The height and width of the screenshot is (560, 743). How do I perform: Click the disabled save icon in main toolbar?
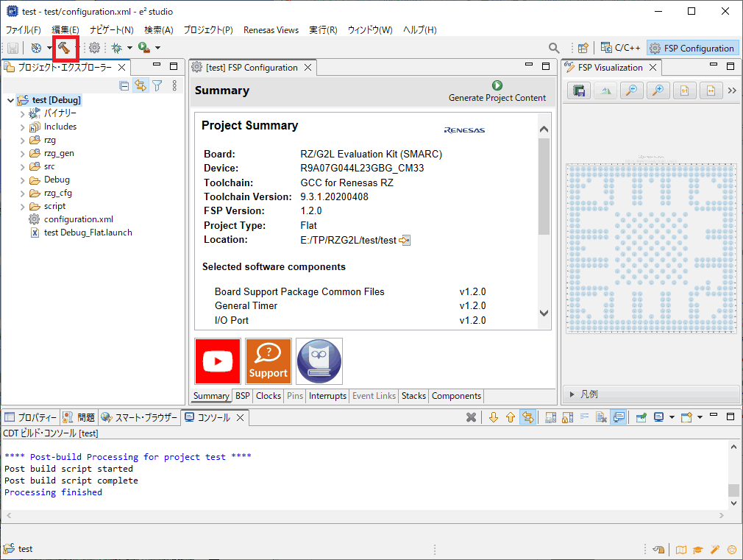13,48
